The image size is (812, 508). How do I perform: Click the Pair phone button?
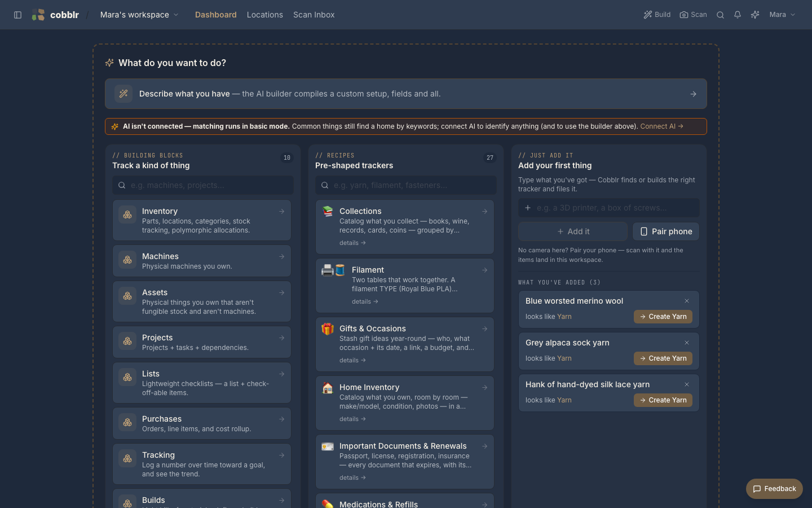point(666,231)
